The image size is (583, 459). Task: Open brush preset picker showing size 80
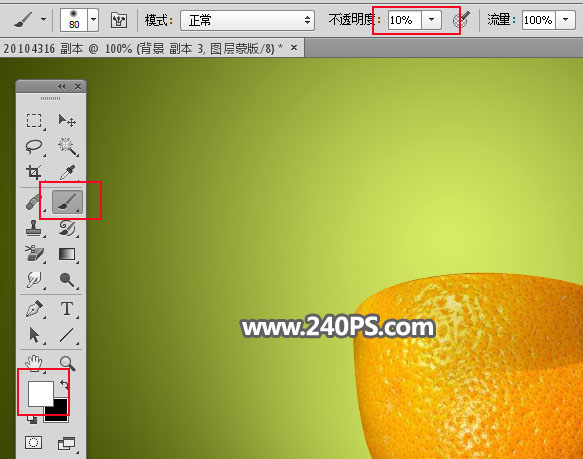pos(74,20)
